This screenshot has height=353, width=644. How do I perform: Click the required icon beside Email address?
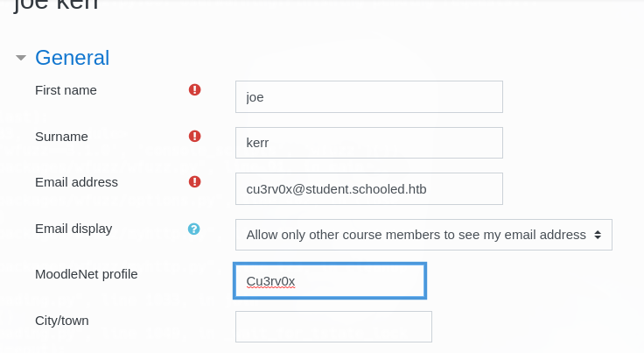coord(194,181)
